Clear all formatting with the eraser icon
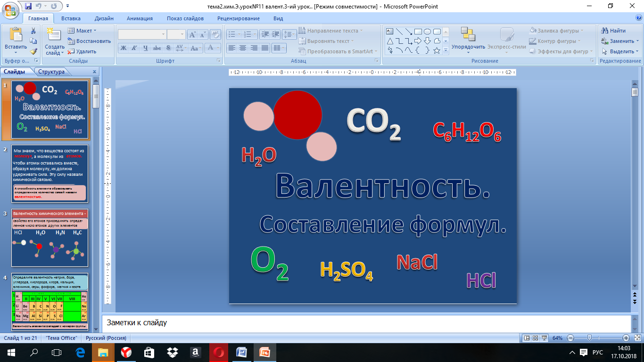 click(x=215, y=34)
